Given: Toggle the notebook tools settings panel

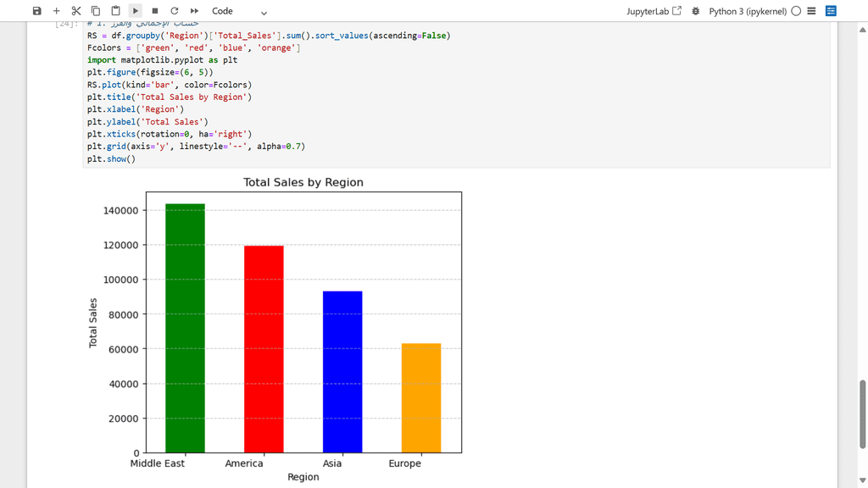Looking at the screenshot, I should [831, 11].
